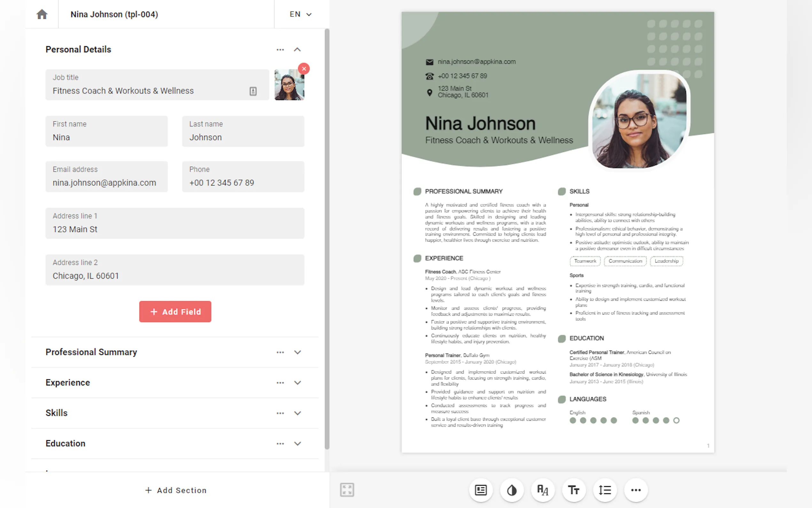The width and height of the screenshot is (812, 508).
Task: Edit the Last name field
Action: click(243, 131)
